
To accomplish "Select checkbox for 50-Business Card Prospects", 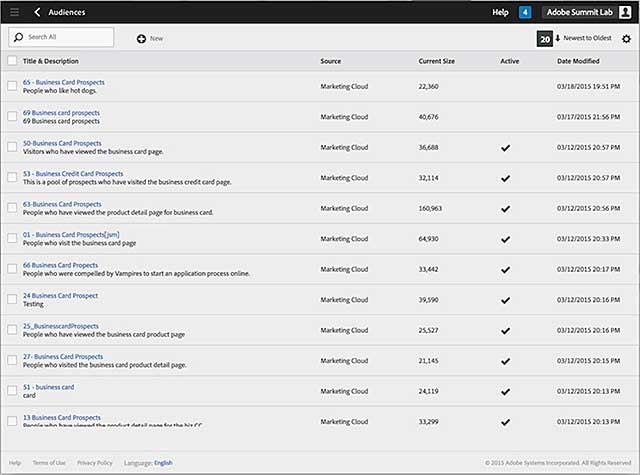I will coord(12,146).
